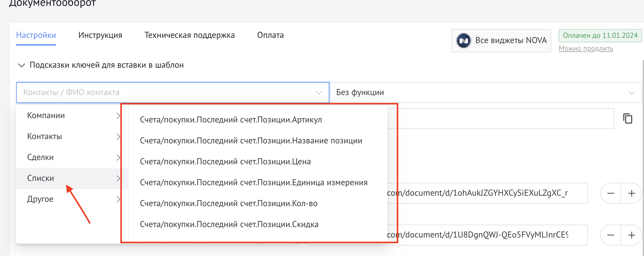The width and height of the screenshot is (644, 256).
Task: Open the Техническая поддержка tab
Action: click(190, 35)
